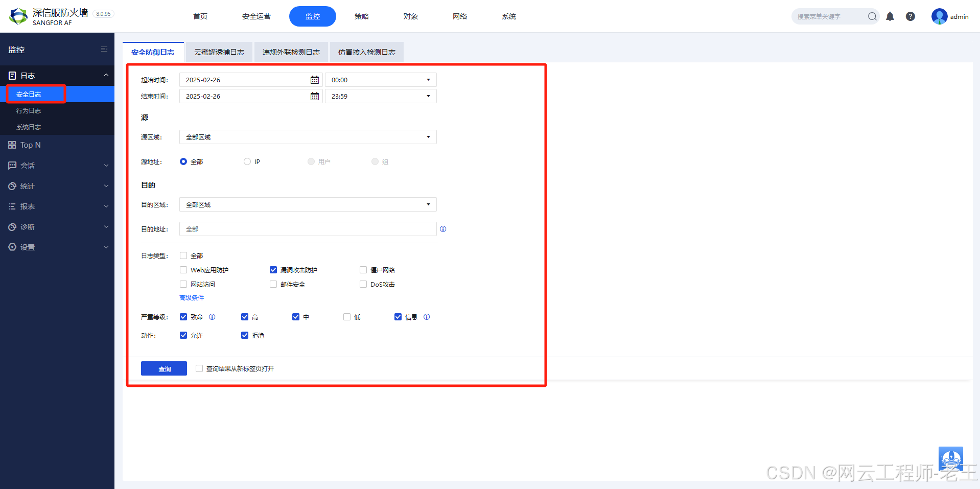Open the 目的区域 dropdown

tap(308, 204)
